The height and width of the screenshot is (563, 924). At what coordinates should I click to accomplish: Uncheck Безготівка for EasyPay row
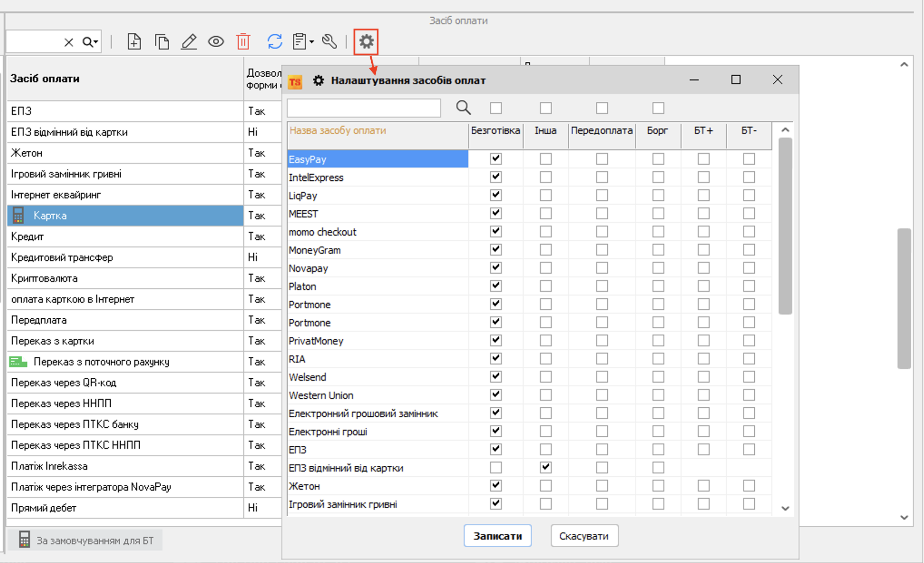click(x=496, y=158)
